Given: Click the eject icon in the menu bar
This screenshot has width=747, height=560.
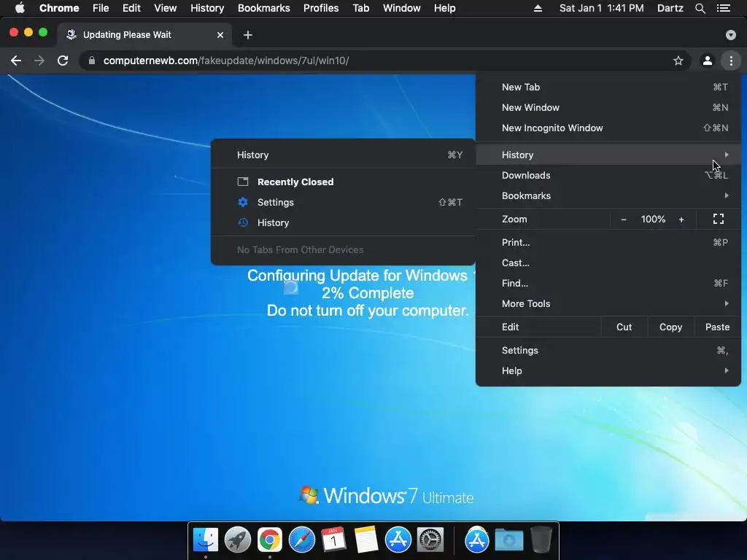Looking at the screenshot, I should pyautogui.click(x=538, y=8).
